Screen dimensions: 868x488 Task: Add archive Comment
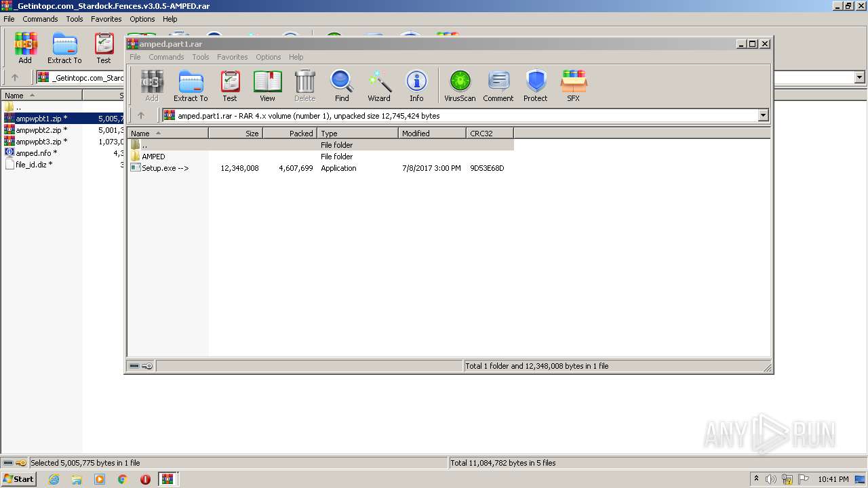(498, 86)
